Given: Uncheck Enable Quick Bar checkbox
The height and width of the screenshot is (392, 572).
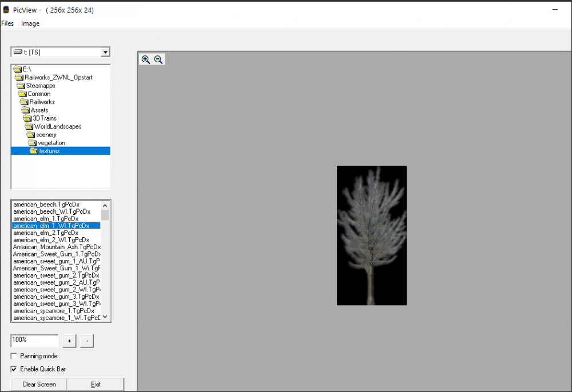Looking at the screenshot, I should [x=14, y=369].
